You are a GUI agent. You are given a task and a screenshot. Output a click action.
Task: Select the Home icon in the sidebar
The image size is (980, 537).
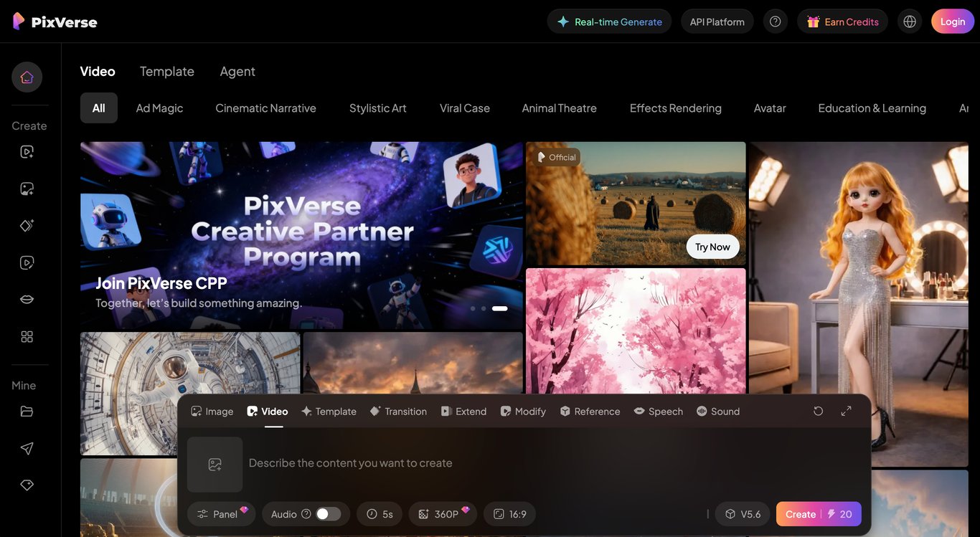click(x=26, y=76)
